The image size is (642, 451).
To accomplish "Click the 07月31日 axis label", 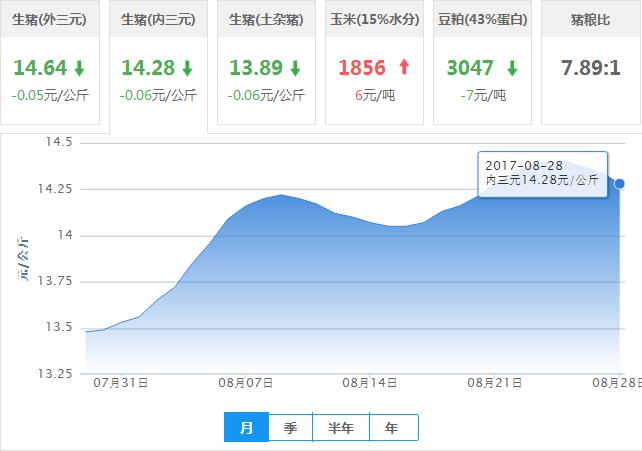I will [x=121, y=383].
